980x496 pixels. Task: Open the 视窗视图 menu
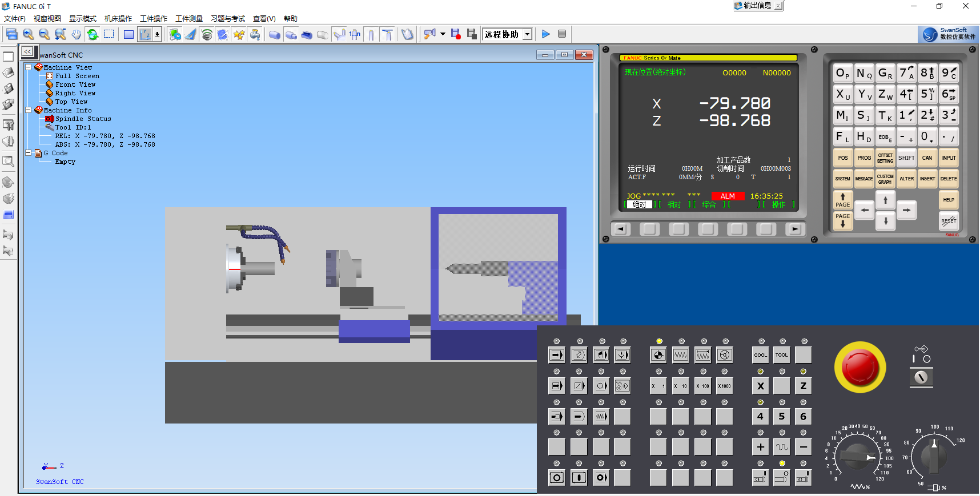pyautogui.click(x=47, y=19)
